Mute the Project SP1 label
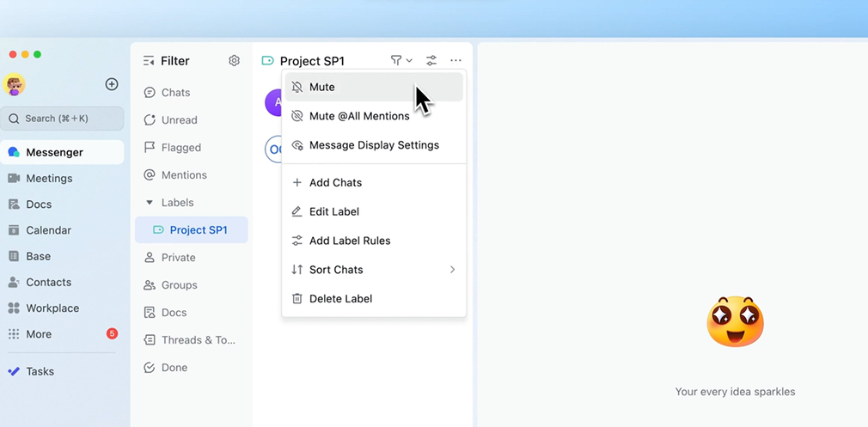 point(322,87)
